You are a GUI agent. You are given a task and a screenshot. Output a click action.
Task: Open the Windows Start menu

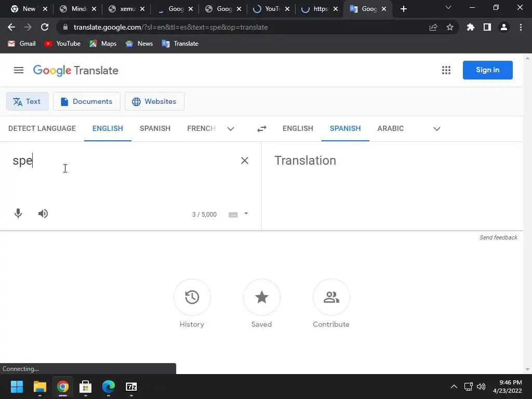[17, 387]
